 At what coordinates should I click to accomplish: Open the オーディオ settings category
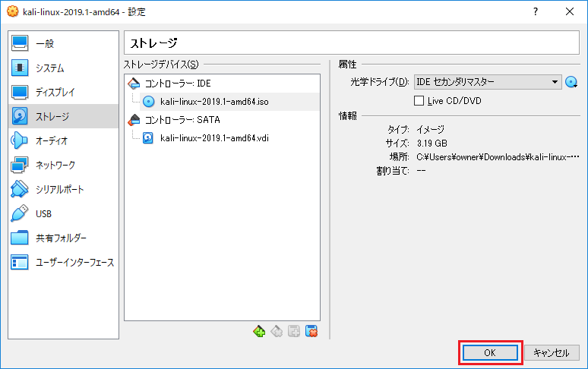point(63,141)
